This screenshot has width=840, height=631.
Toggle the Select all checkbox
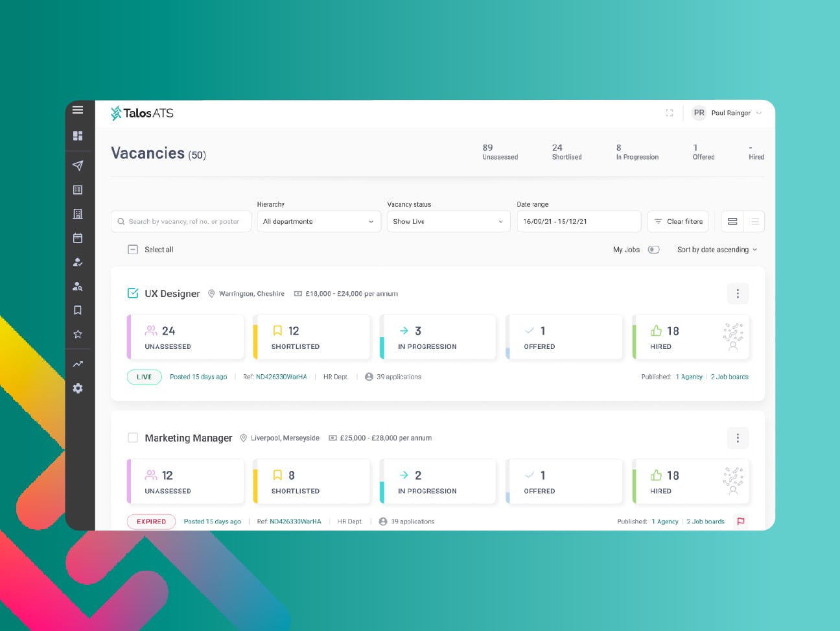click(133, 250)
